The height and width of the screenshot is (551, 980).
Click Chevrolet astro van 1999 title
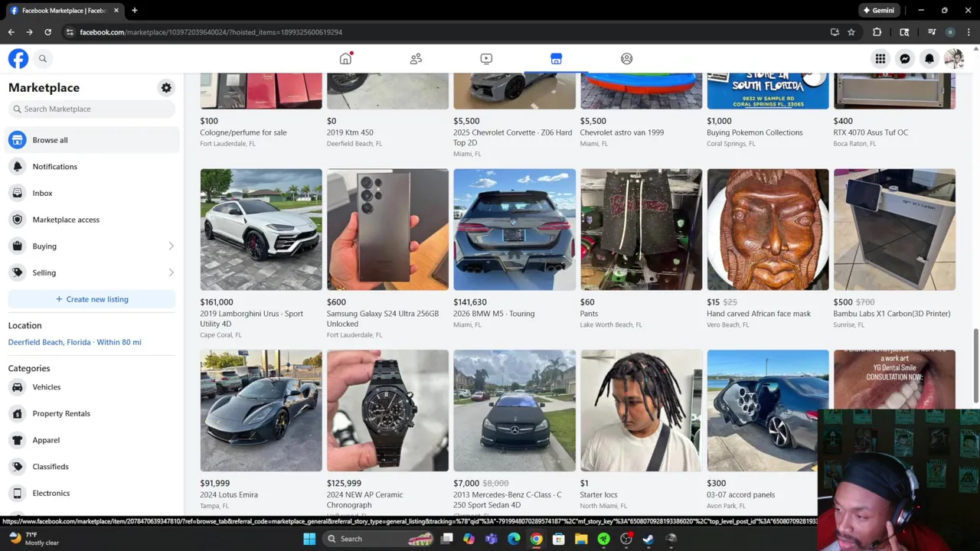[x=622, y=132]
